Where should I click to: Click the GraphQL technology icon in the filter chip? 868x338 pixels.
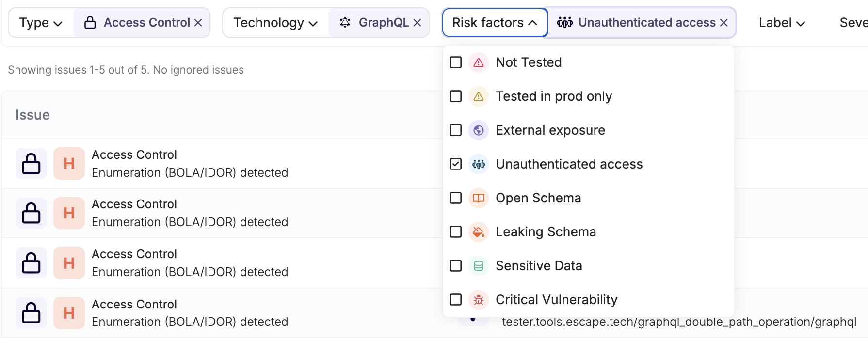[x=345, y=22]
